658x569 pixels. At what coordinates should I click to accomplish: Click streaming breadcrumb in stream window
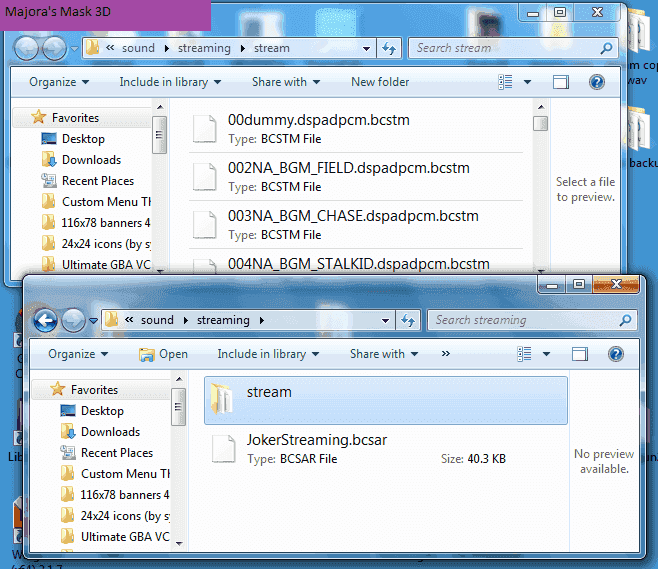pyautogui.click(x=204, y=48)
